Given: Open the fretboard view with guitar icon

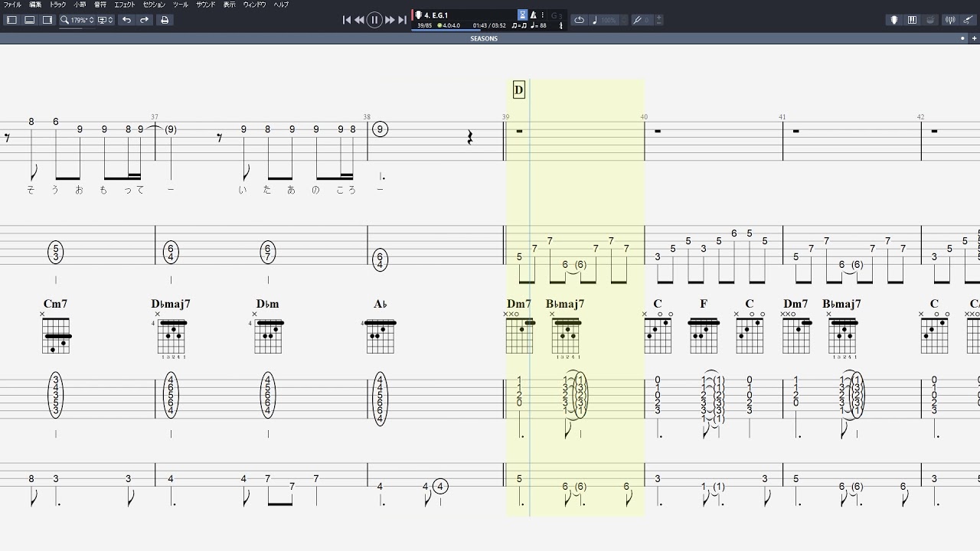Looking at the screenshot, I should click(x=893, y=20).
